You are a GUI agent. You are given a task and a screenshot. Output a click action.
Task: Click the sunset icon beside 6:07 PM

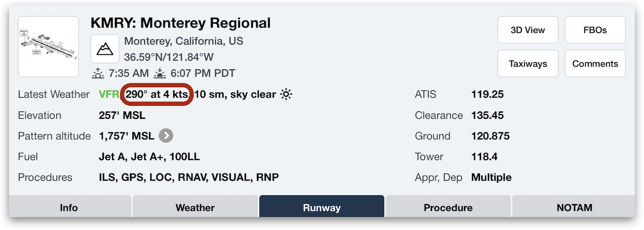(x=160, y=73)
